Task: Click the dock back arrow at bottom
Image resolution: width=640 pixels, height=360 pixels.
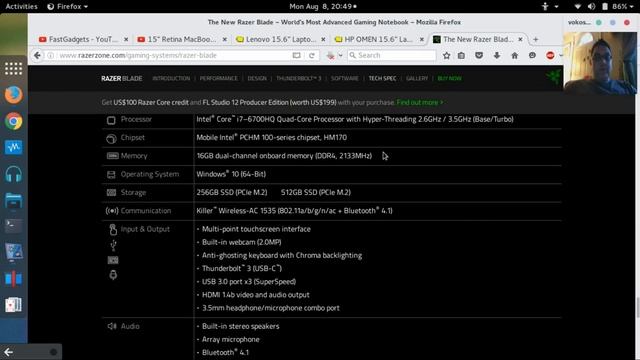Action: (x=9, y=352)
